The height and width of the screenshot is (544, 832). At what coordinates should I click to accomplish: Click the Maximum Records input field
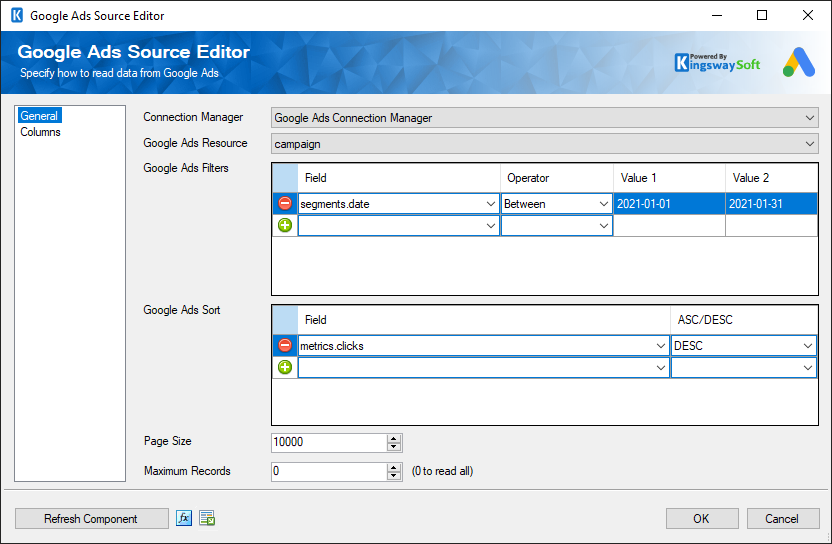pyautogui.click(x=329, y=471)
